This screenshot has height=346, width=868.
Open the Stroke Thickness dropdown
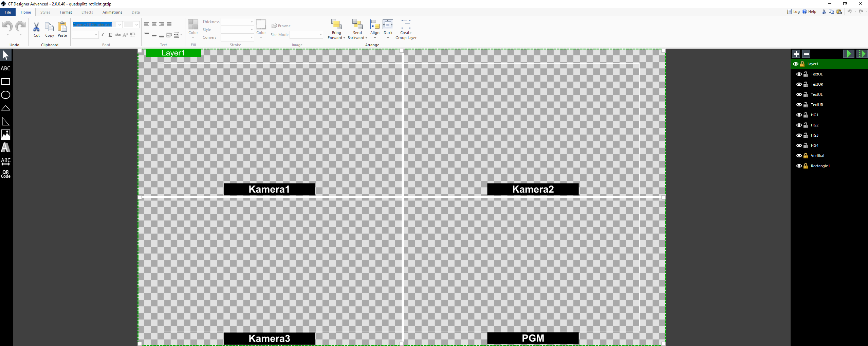[x=251, y=22]
